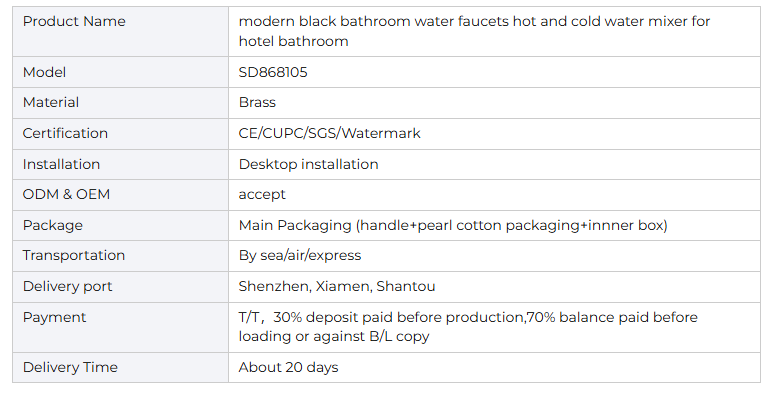Click the Main Packaging description text
The height and width of the screenshot is (396, 778).
coord(453,225)
